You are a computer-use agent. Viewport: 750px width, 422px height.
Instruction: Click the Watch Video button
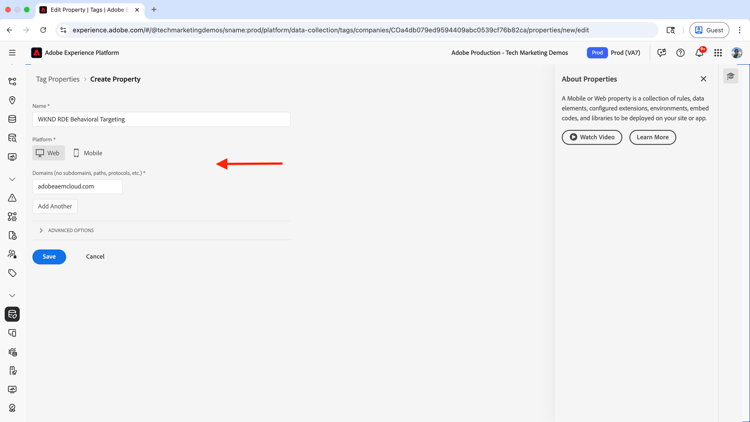click(x=592, y=137)
